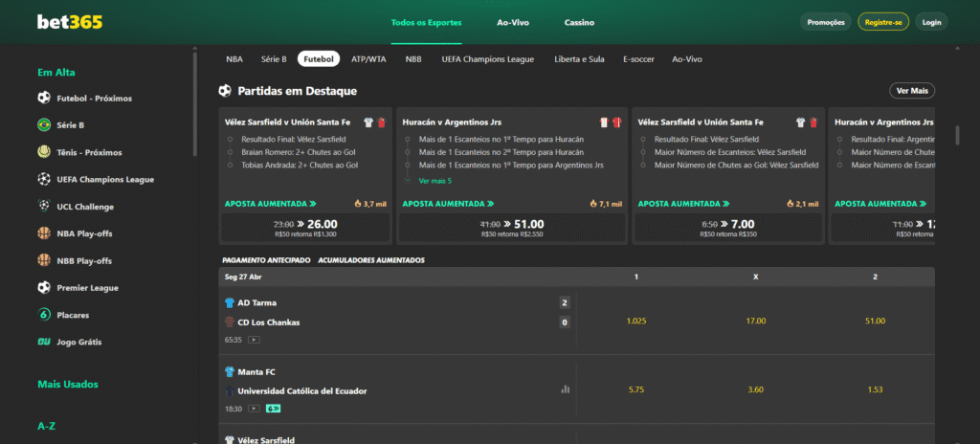
Task: Select odds 51.00 for CD Los Chankas
Action: coord(875,321)
